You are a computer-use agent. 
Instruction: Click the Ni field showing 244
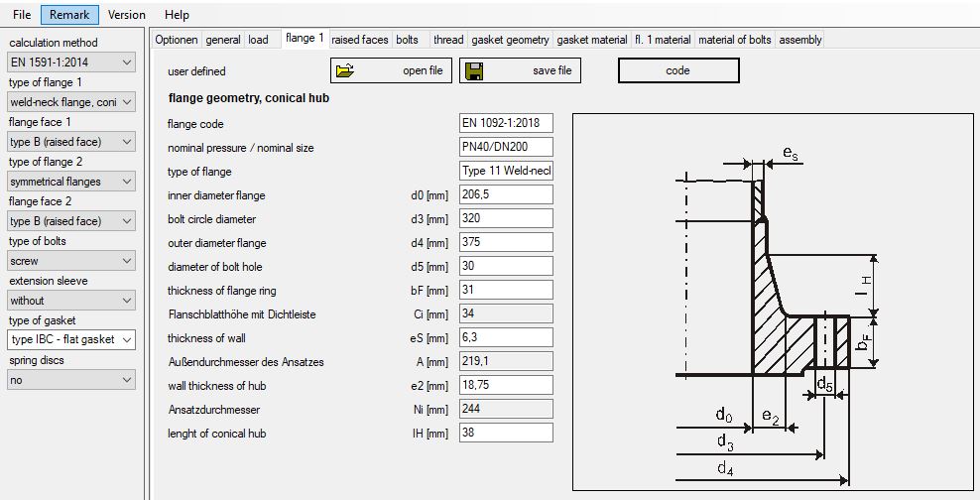click(506, 408)
